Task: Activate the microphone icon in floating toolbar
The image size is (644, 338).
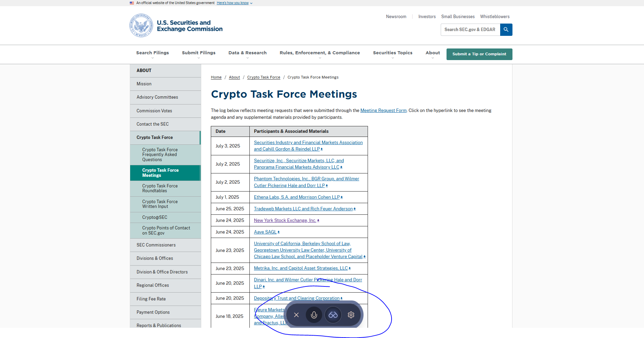Action: [x=314, y=315]
